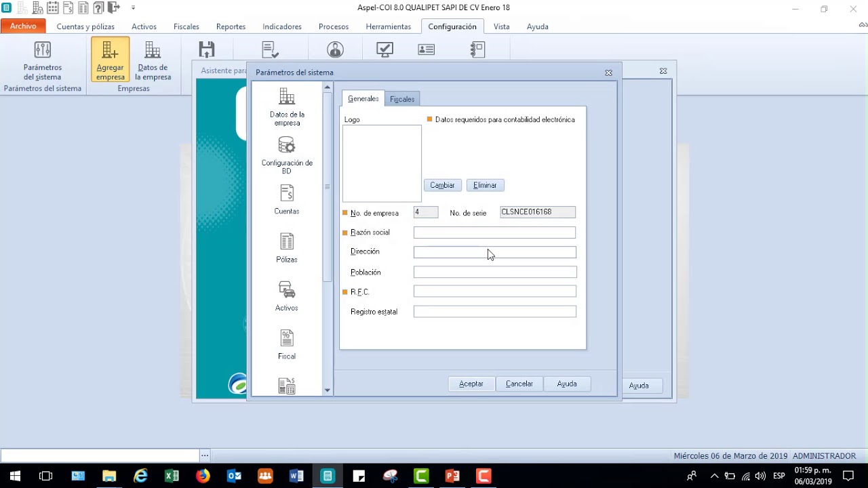Open the Fiscales ribbon tab
This screenshot has height=488, width=868.
coord(186,26)
